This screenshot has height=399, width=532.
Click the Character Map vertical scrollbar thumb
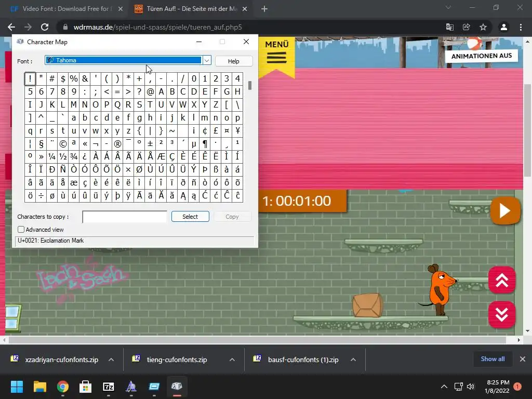tap(250, 86)
